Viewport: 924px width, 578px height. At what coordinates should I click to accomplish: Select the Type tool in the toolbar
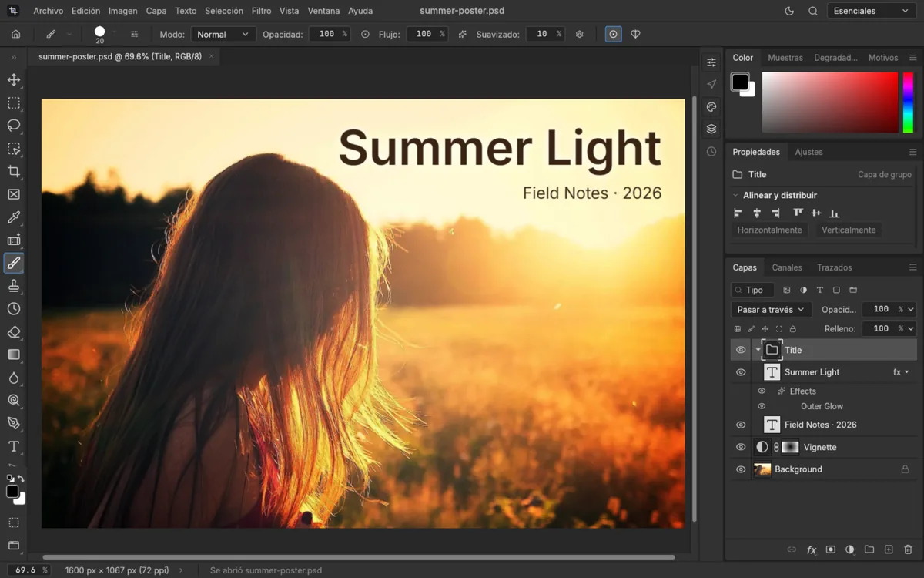tap(14, 446)
